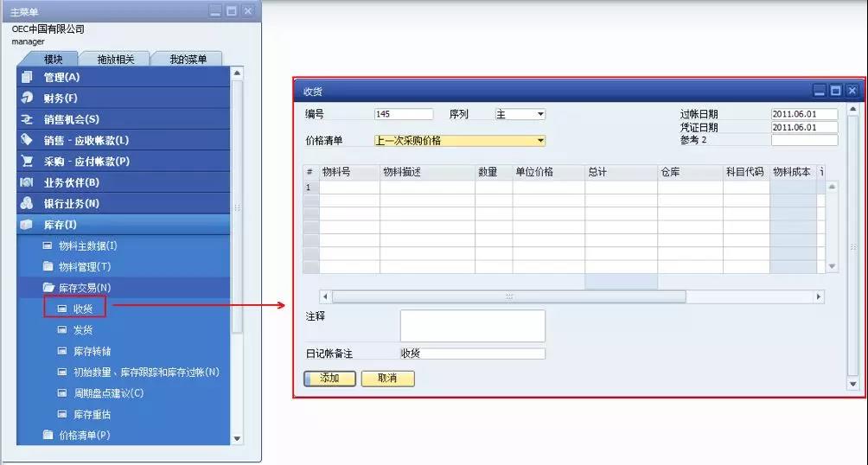Click the 采购 - 应付帐款(P) cart icon
Viewport: 868px width, 465px height.
[x=27, y=161]
